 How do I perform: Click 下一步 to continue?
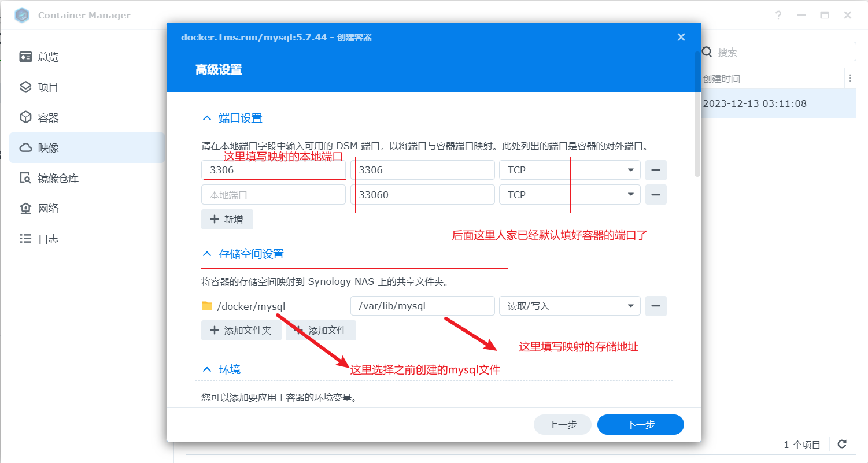(641, 424)
